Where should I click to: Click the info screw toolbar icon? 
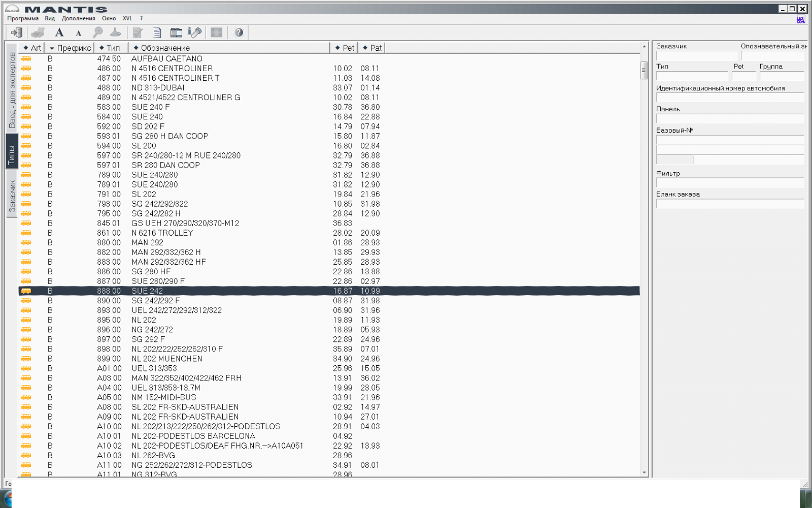tap(195, 33)
